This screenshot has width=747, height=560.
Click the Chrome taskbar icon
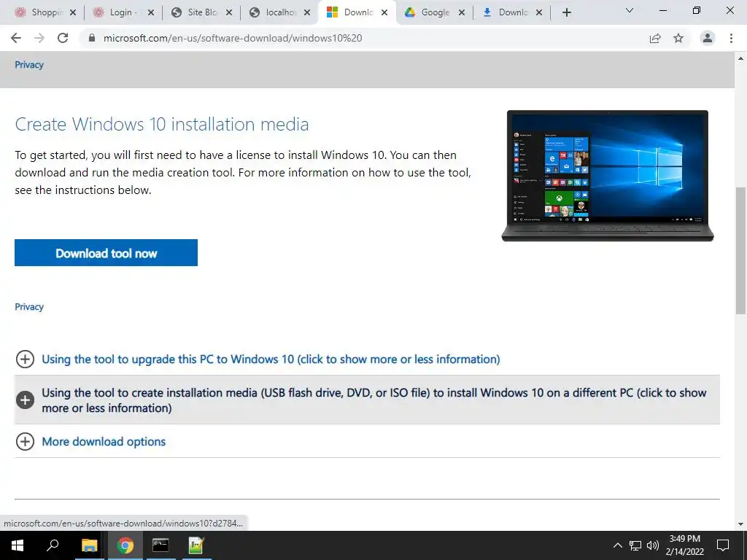pyautogui.click(x=125, y=545)
